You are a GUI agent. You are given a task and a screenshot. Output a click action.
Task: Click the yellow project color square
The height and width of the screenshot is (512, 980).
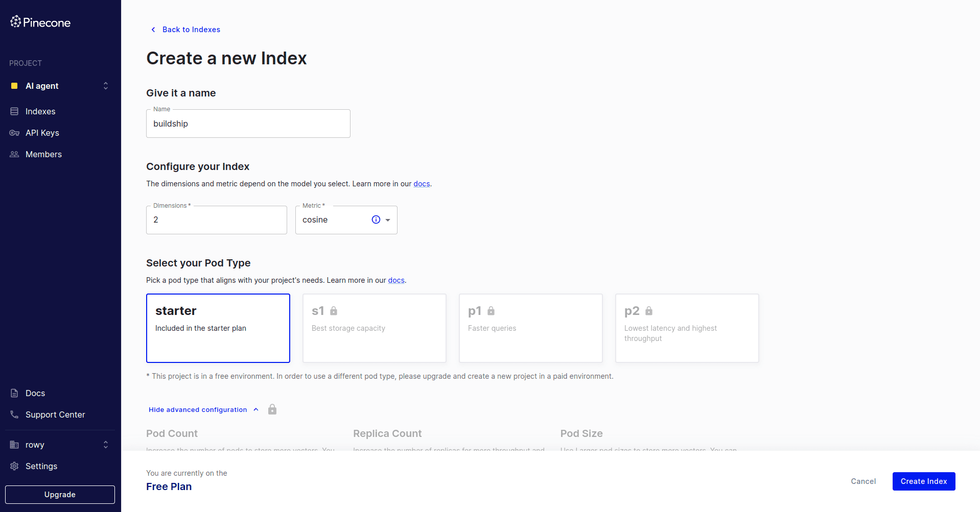pyautogui.click(x=15, y=86)
